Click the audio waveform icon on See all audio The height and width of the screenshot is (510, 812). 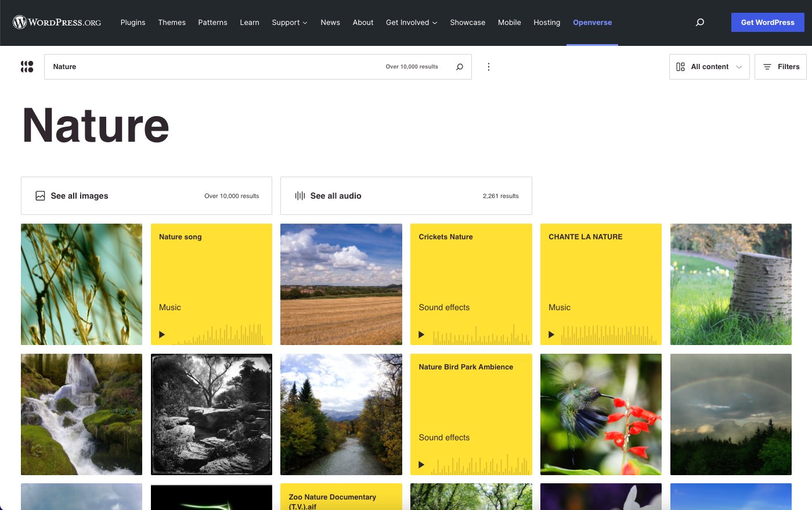tap(299, 196)
